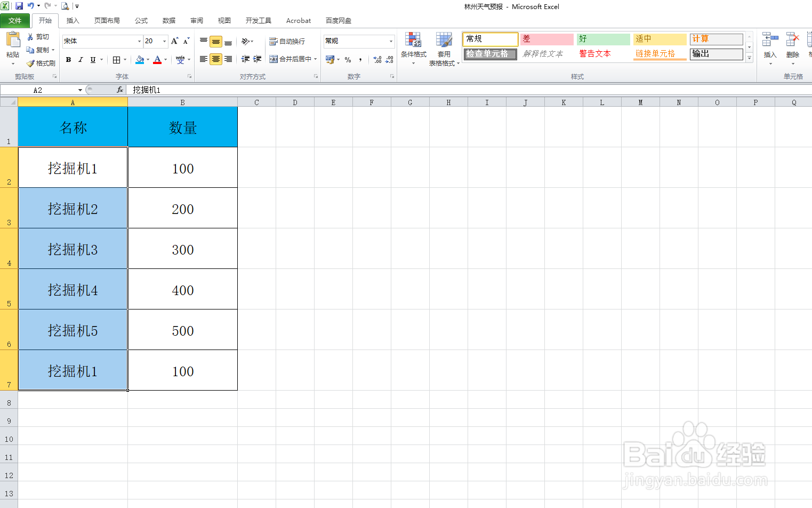
Task: Cut selection with scissors icon
Action: (x=38, y=37)
